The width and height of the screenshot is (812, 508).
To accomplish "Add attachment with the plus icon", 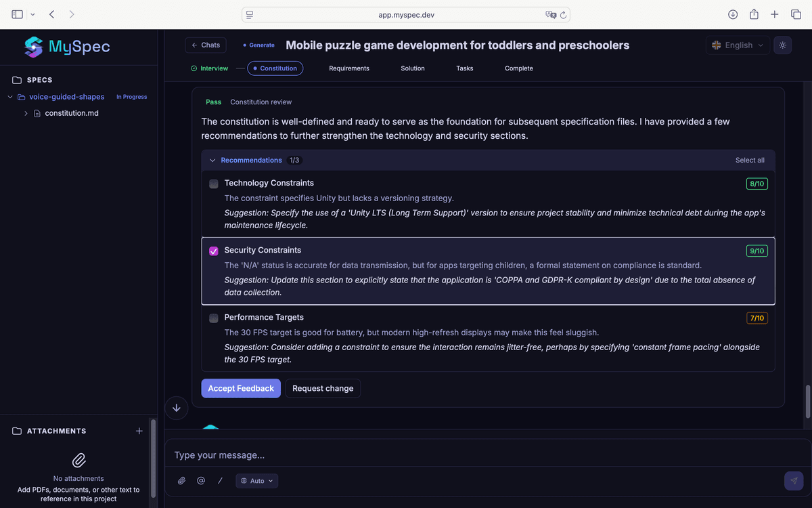I will pos(139,431).
